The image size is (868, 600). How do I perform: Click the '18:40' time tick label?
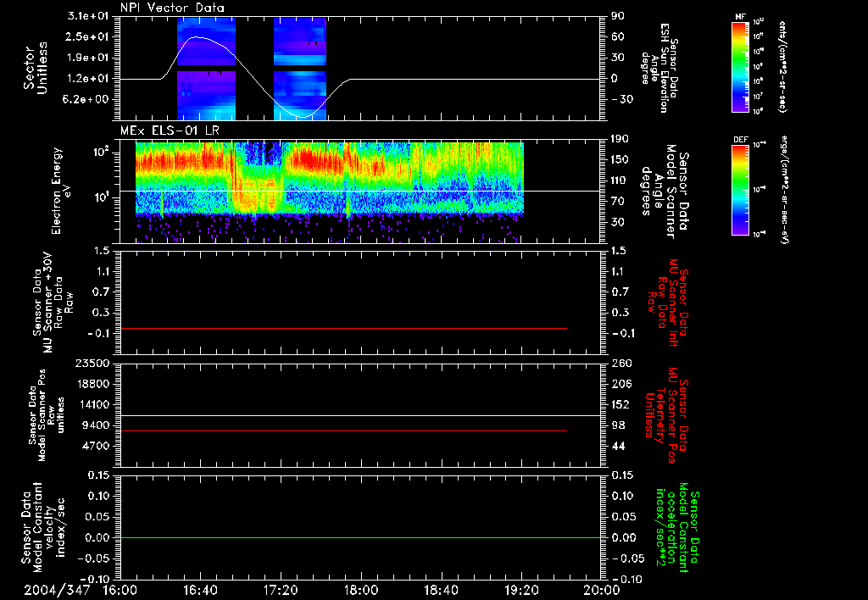pyautogui.click(x=441, y=590)
